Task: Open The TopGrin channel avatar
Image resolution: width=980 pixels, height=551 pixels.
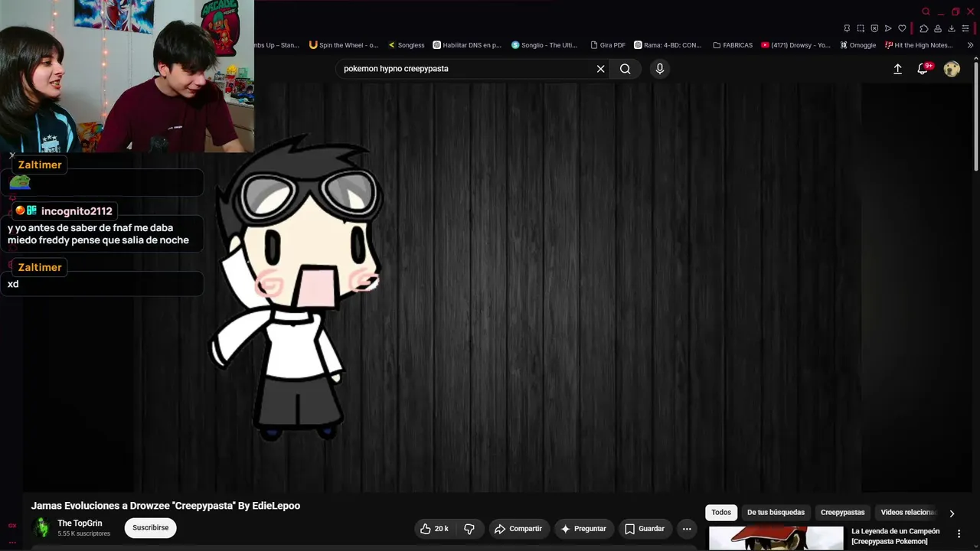Action: [x=41, y=528]
